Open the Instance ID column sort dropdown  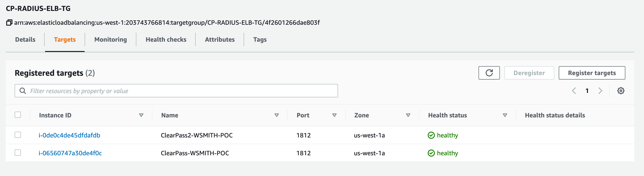[141, 115]
